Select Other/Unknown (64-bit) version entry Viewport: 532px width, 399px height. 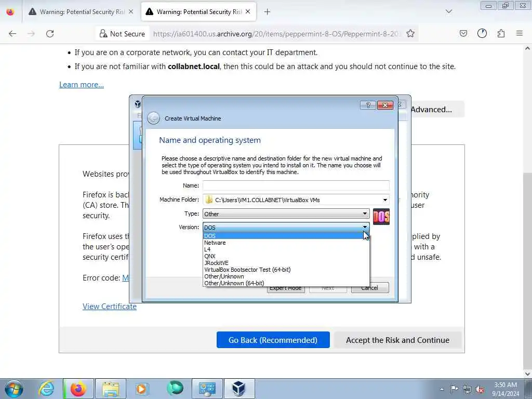(x=286, y=283)
